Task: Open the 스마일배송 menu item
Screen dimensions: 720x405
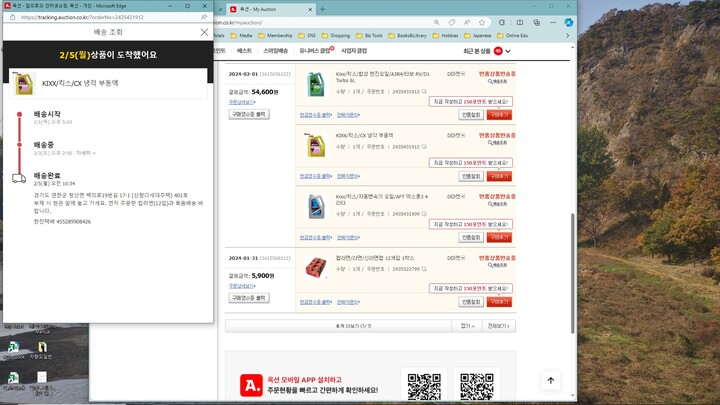Action: 276,51
